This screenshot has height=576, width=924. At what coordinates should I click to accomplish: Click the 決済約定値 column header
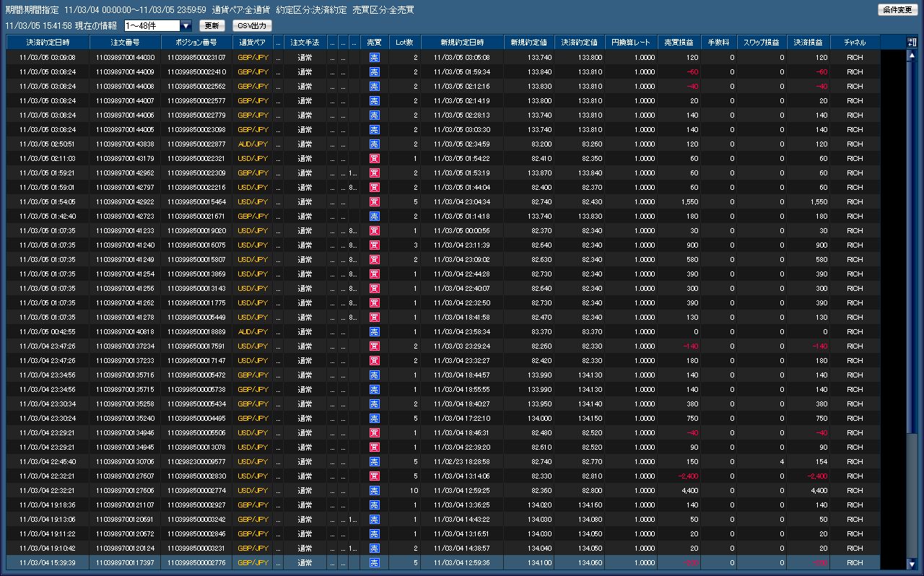[580, 43]
